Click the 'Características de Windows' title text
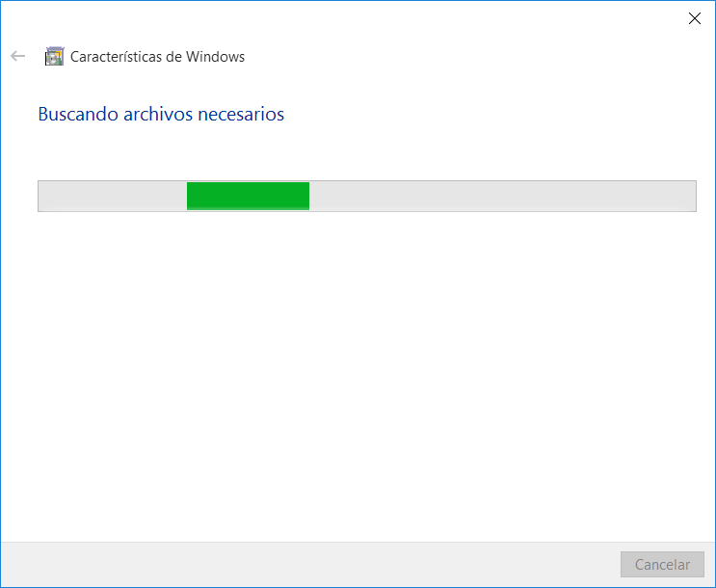Image resolution: width=716 pixels, height=588 pixels. pos(157,57)
